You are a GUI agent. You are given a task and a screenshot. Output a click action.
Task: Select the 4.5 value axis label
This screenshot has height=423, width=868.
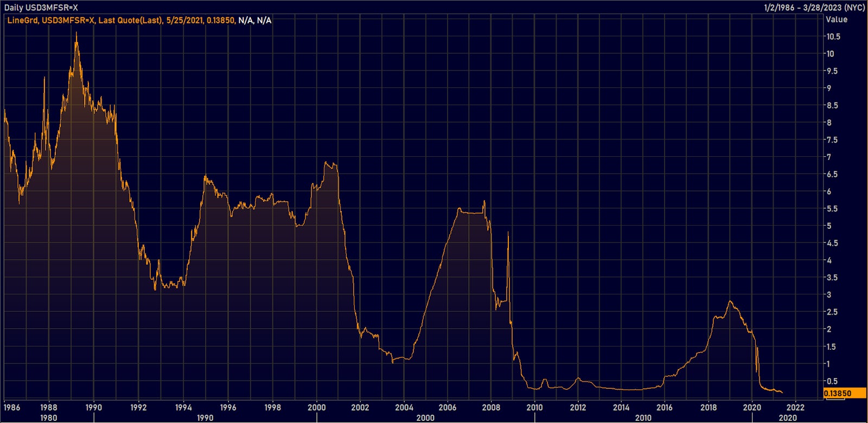click(832, 243)
